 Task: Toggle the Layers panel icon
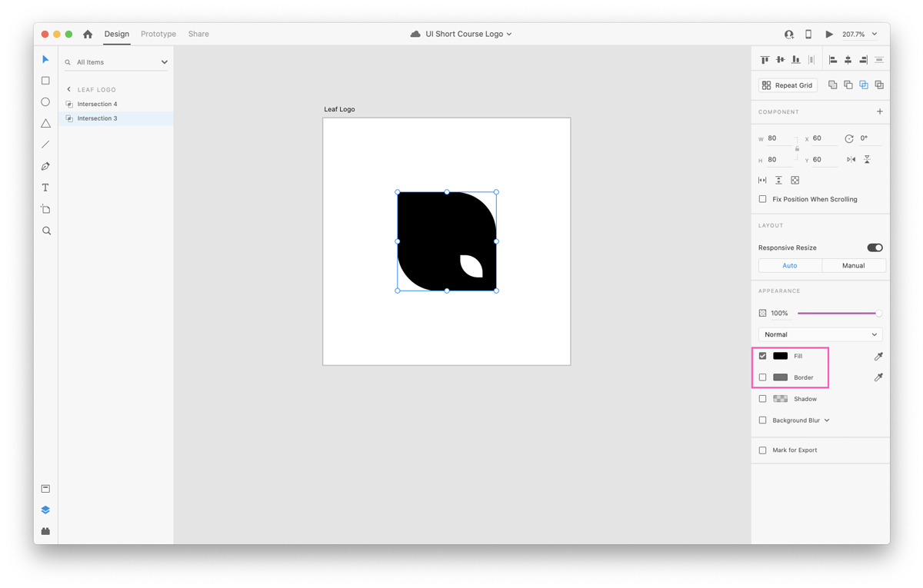(x=45, y=510)
